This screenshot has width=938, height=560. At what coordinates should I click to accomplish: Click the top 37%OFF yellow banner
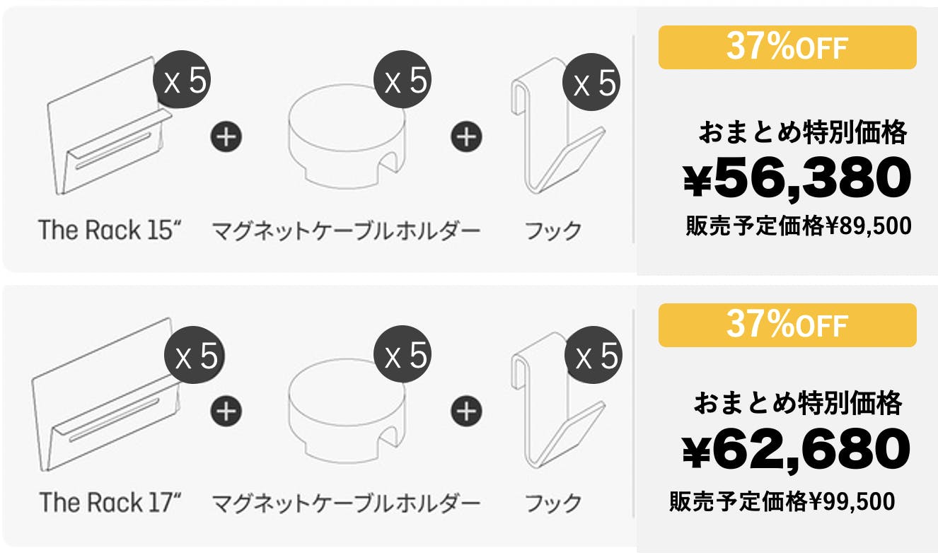coord(787,47)
